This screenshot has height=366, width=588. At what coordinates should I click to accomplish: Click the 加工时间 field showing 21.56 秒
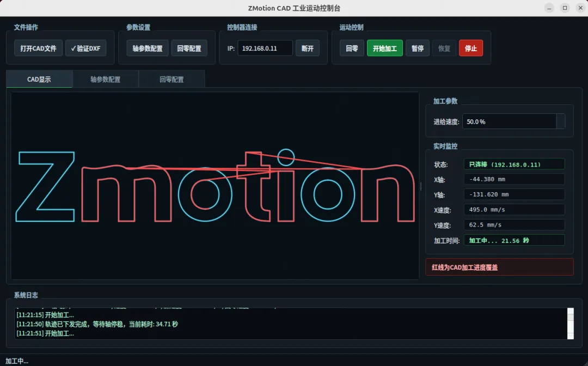pos(514,240)
